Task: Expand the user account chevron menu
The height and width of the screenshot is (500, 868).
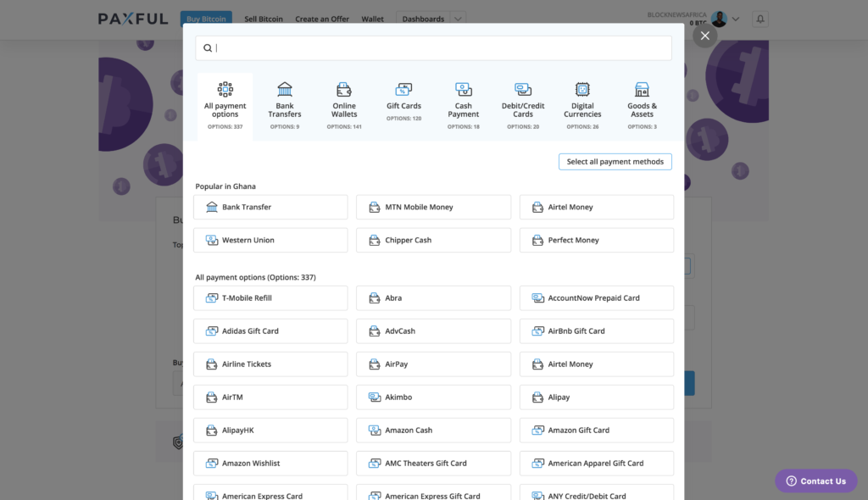Action: pyautogui.click(x=736, y=19)
